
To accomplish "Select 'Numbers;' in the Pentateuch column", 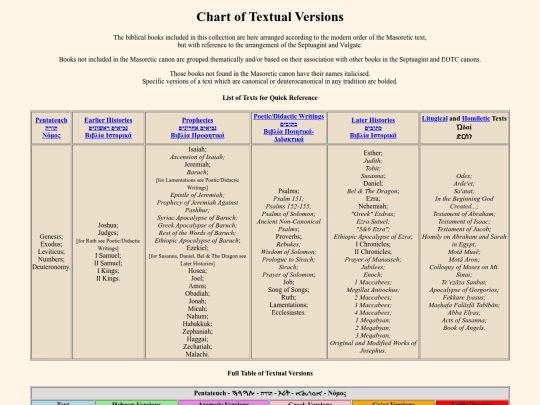I will click(51, 259).
